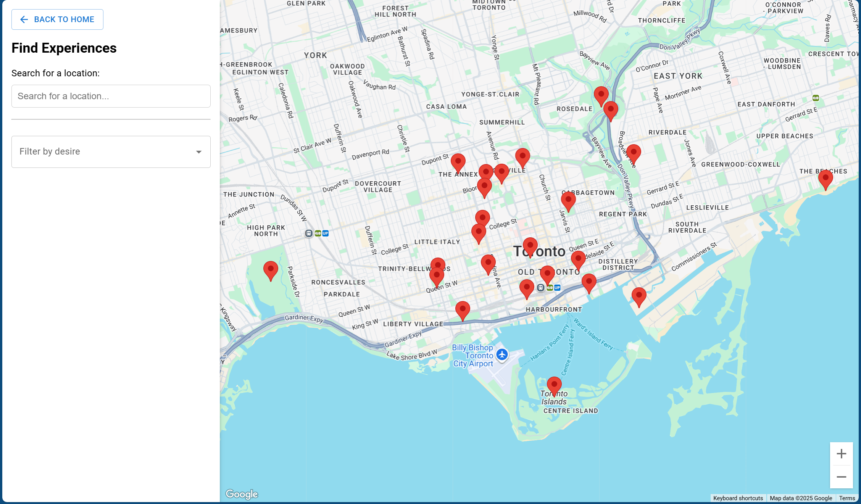Open the map Terms link

coord(846,498)
